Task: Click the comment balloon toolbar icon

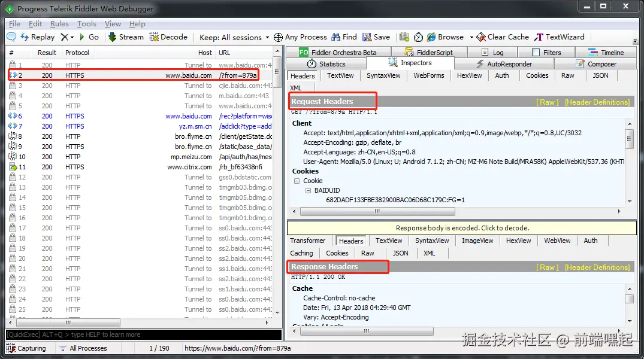Action: [x=11, y=37]
